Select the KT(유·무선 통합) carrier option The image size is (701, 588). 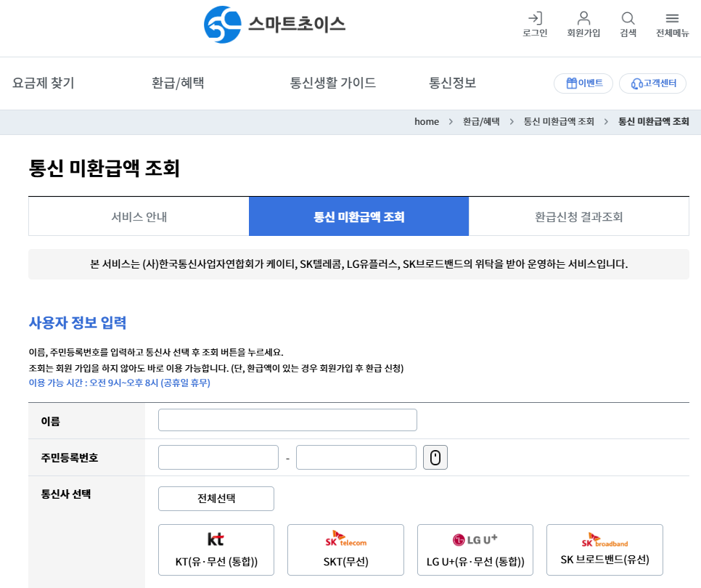tap(216, 549)
